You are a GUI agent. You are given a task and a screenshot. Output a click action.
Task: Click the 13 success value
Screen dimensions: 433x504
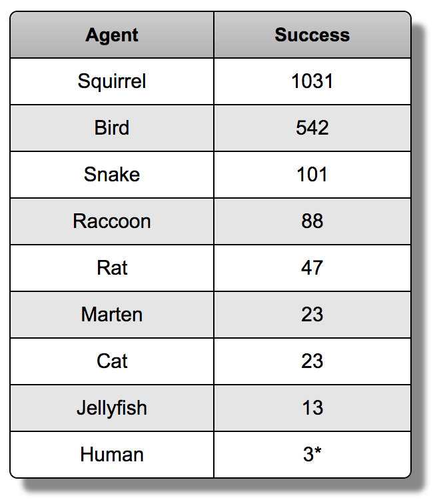(x=312, y=407)
